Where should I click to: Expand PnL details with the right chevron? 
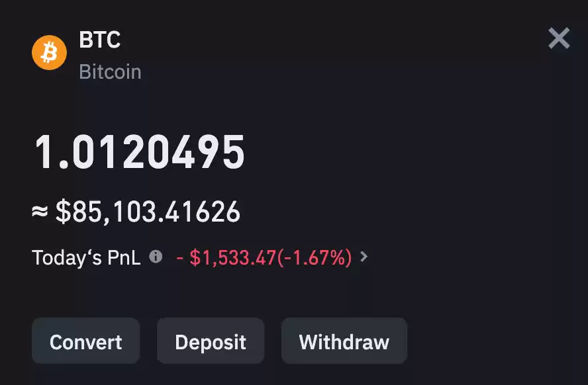click(x=364, y=257)
